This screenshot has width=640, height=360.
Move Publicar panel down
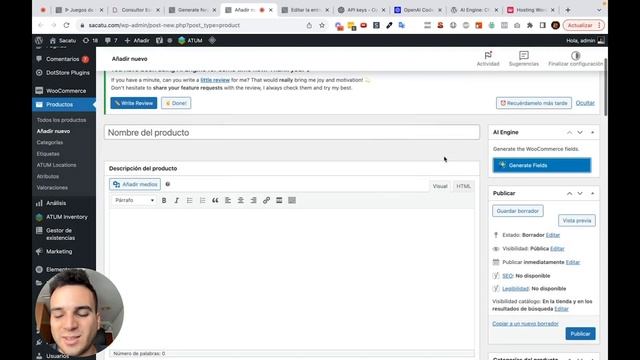(x=580, y=193)
